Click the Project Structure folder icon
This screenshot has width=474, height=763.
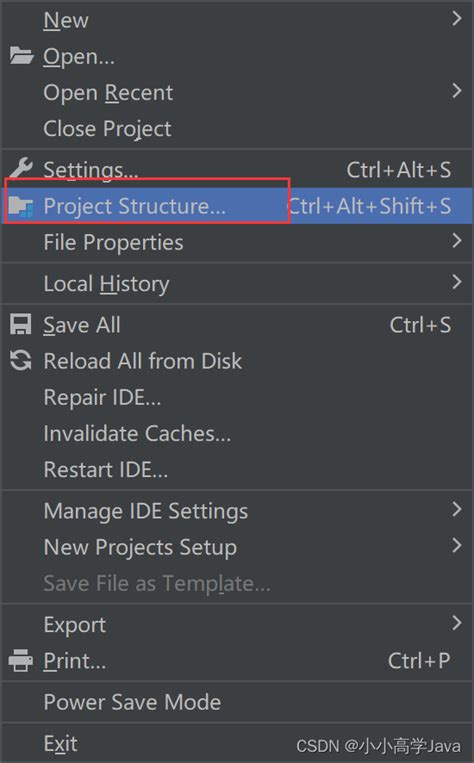[21, 206]
